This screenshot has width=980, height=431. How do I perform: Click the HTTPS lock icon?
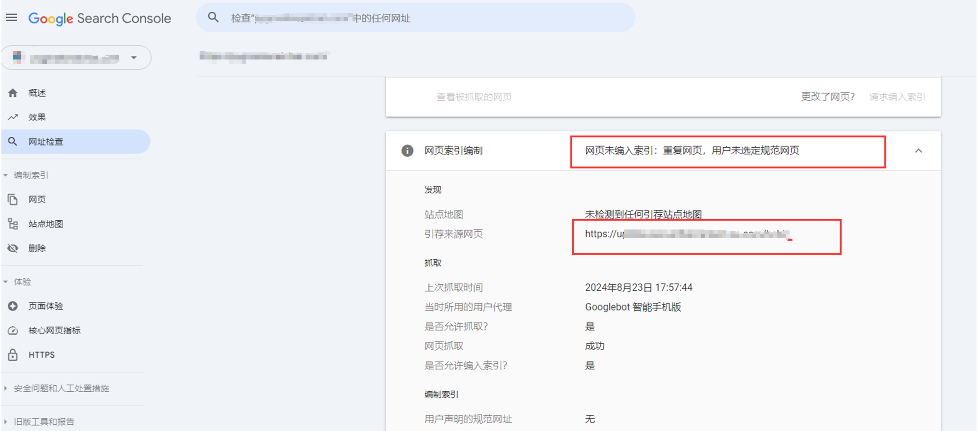pos(12,355)
